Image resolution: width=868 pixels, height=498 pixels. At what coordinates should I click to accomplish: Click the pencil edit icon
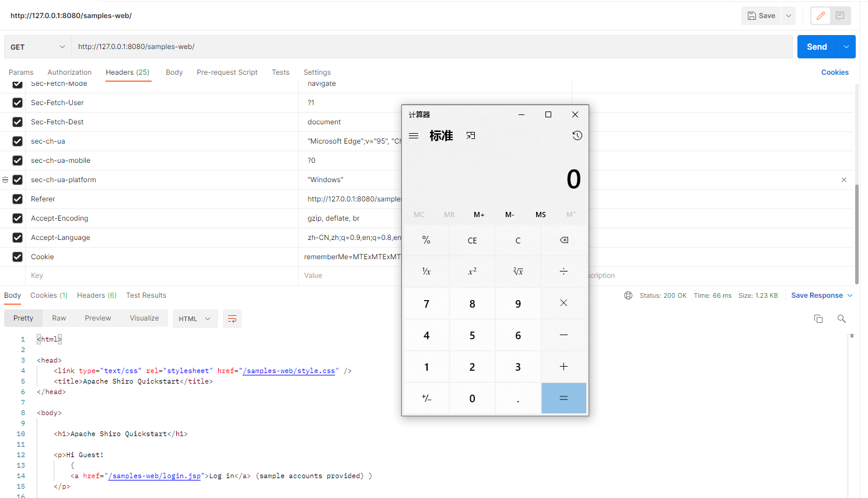[x=820, y=16]
